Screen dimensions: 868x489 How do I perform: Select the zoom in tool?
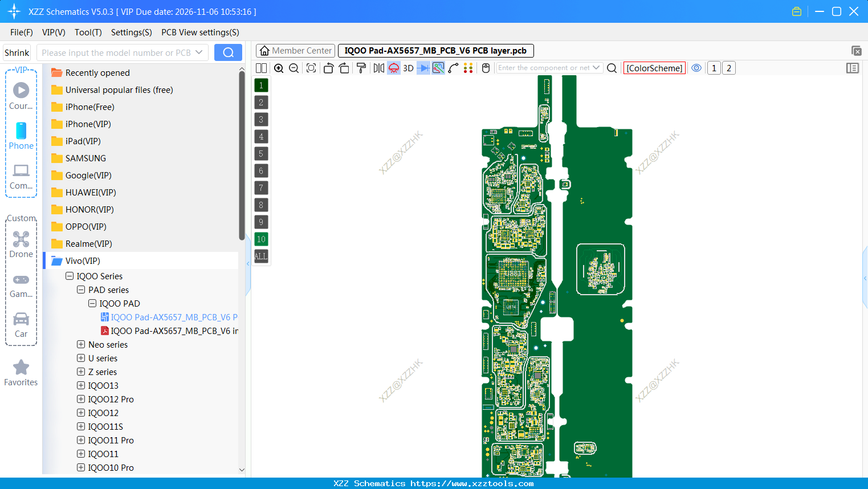pyautogui.click(x=279, y=68)
